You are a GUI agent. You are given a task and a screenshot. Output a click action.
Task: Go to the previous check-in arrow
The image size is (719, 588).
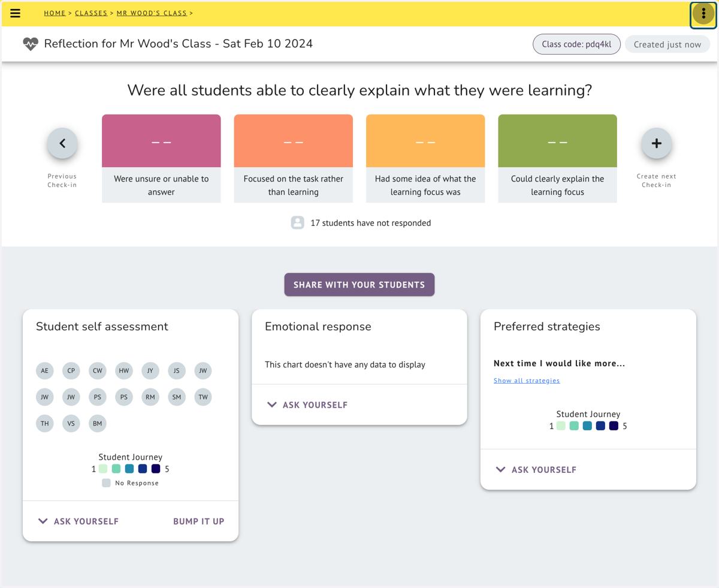pyautogui.click(x=62, y=143)
